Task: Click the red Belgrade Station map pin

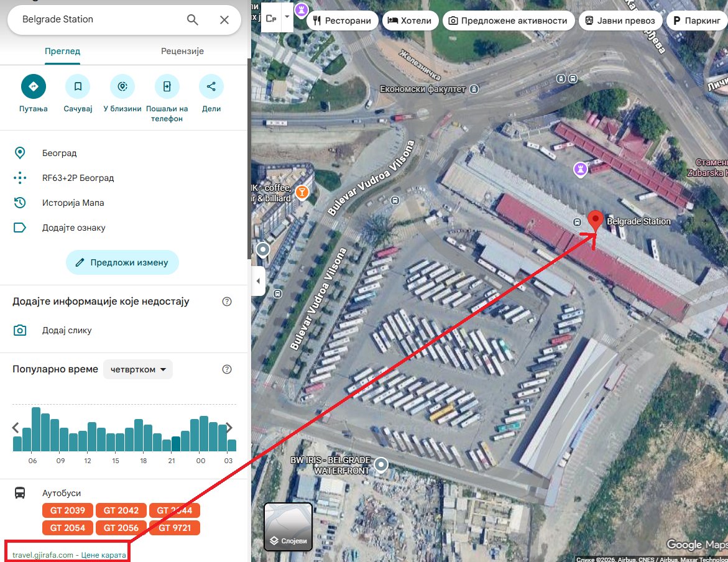Action: (595, 221)
